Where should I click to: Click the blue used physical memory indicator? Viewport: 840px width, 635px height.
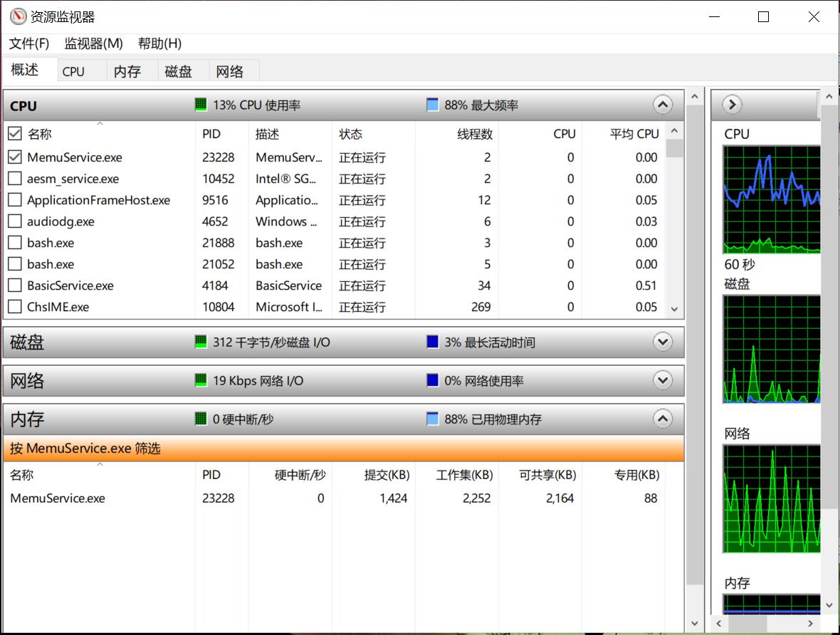pyautogui.click(x=432, y=419)
